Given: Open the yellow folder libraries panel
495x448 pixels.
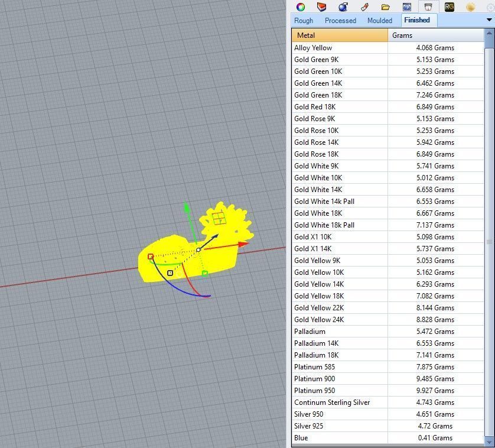Looking at the screenshot, I should coord(386,7).
